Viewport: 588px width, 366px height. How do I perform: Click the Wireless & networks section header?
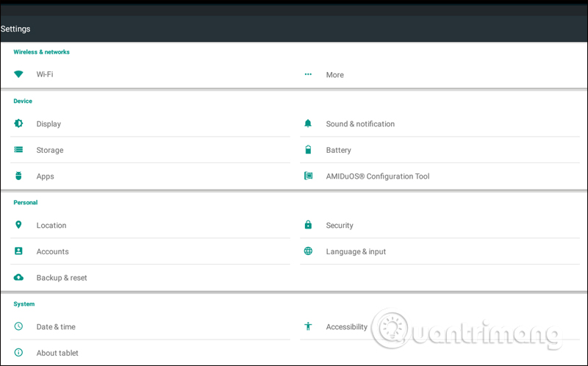click(x=41, y=52)
